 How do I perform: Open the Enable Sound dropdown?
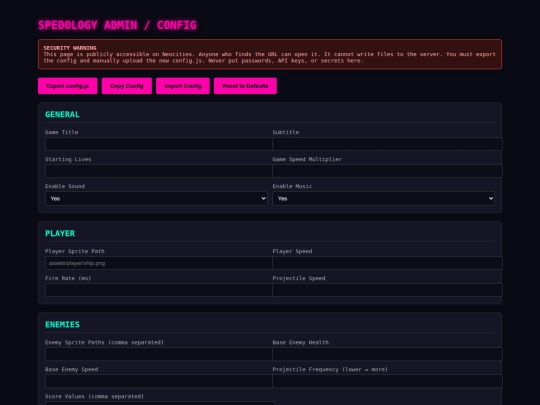(x=156, y=198)
